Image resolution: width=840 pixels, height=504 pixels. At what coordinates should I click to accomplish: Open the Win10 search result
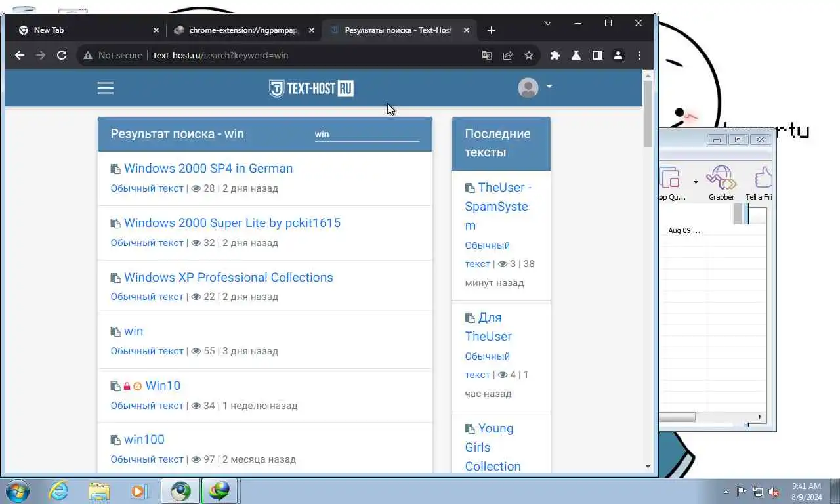coord(163,386)
